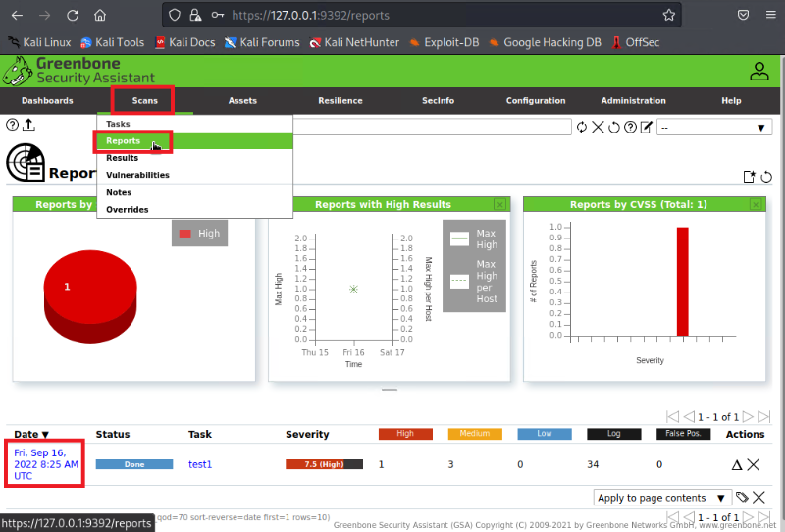Open the test1 task link
The height and width of the screenshot is (532, 785).
click(200, 464)
